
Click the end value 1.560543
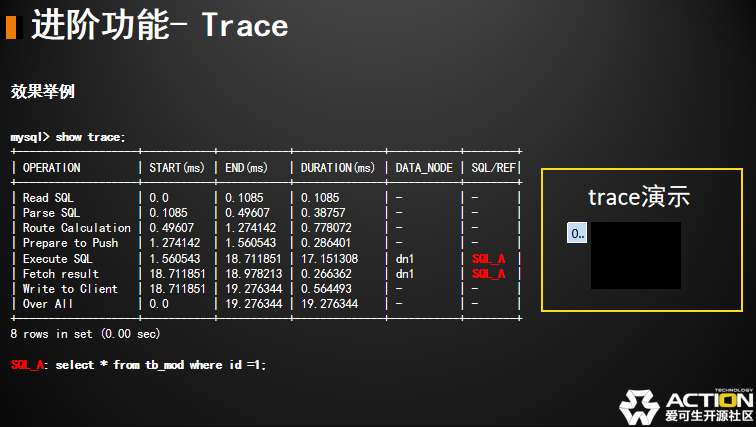coord(250,243)
